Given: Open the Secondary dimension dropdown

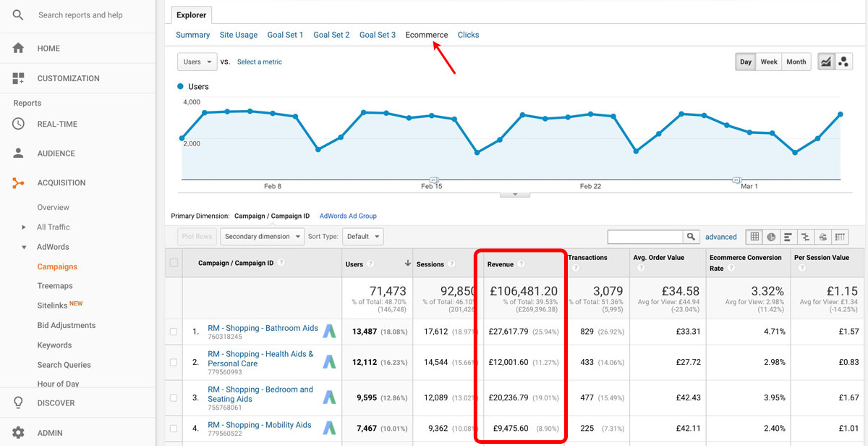Looking at the screenshot, I should tap(263, 236).
